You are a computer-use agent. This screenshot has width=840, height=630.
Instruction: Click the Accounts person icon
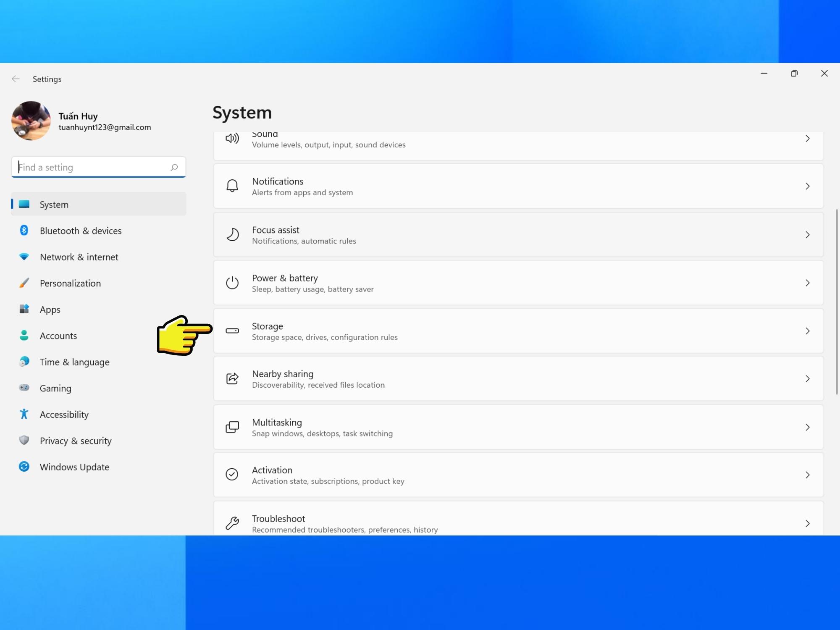[x=24, y=335]
